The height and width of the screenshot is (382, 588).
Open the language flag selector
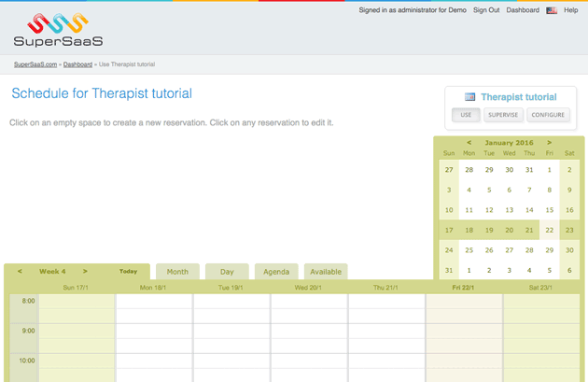click(552, 10)
